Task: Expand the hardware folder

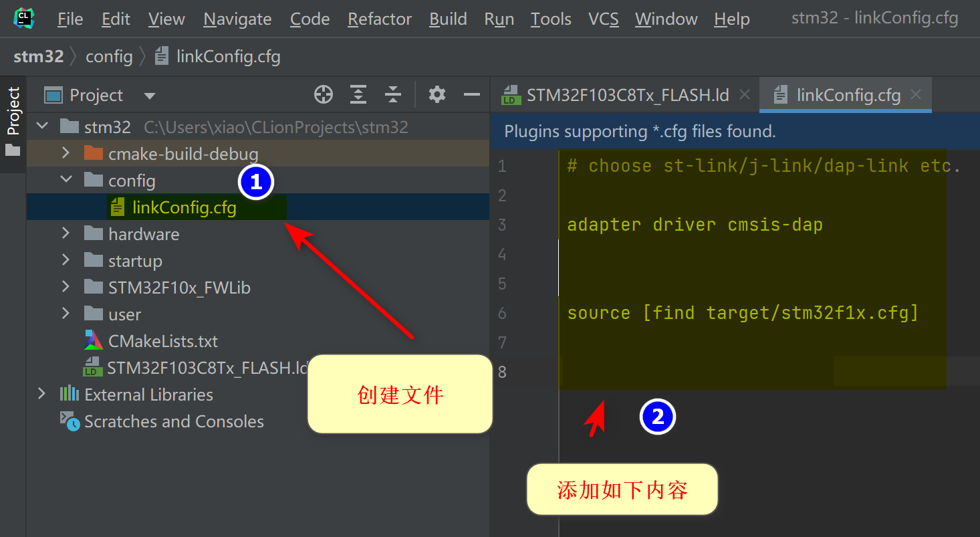Action: click(x=65, y=233)
